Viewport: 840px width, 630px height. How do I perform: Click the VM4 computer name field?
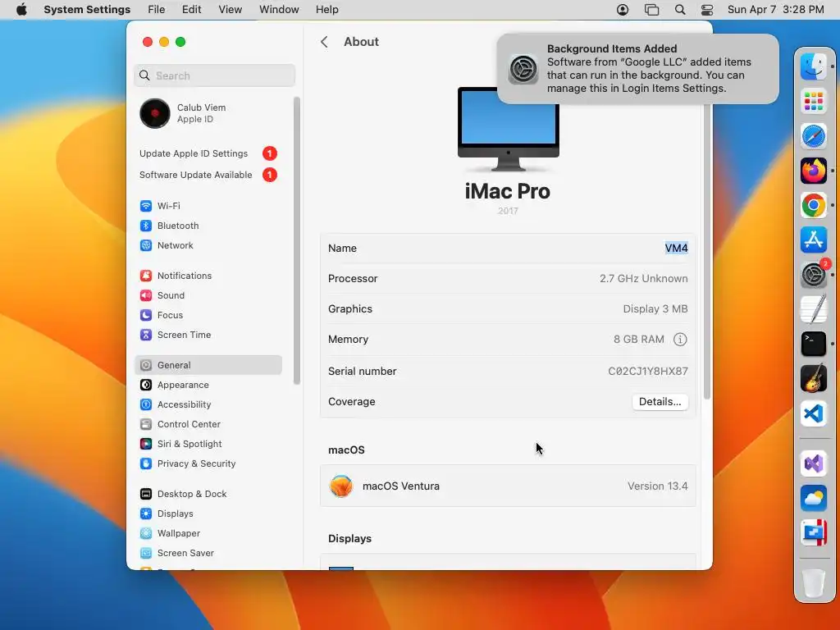[676, 248]
